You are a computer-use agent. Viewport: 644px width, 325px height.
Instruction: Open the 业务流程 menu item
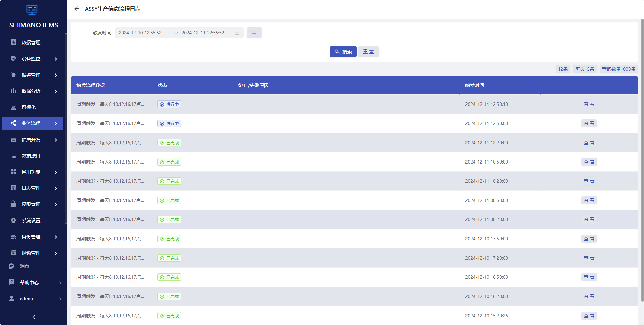(32, 123)
